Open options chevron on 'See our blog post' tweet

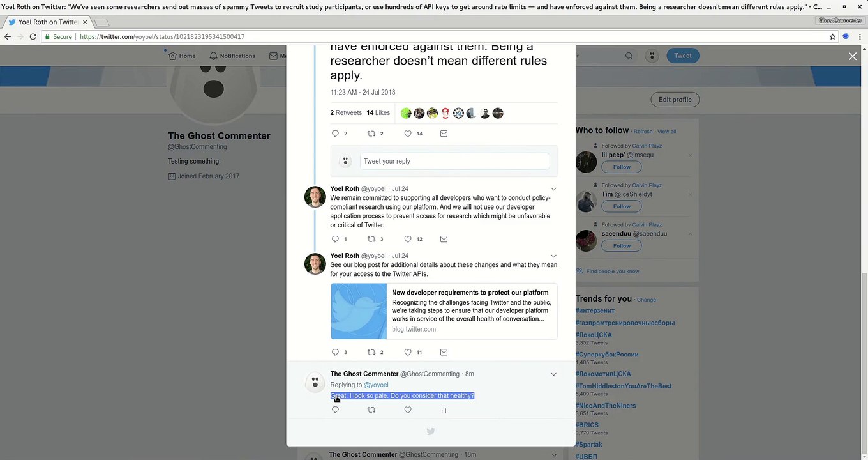[553, 256]
